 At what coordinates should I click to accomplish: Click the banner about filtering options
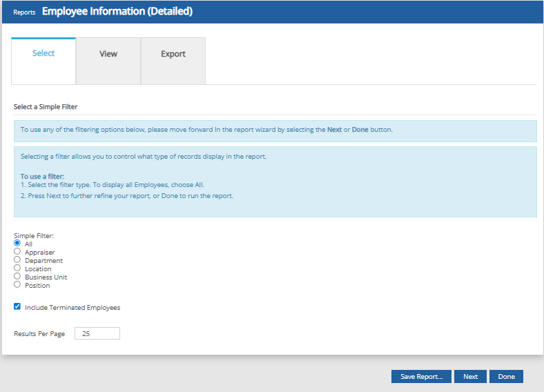pyautogui.click(x=275, y=130)
